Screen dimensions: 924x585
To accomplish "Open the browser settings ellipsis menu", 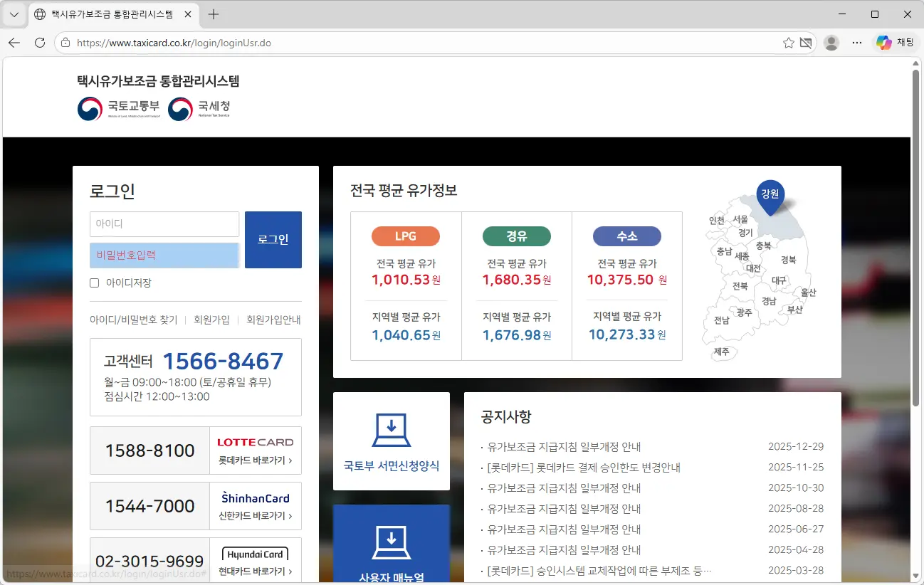I will (x=856, y=42).
